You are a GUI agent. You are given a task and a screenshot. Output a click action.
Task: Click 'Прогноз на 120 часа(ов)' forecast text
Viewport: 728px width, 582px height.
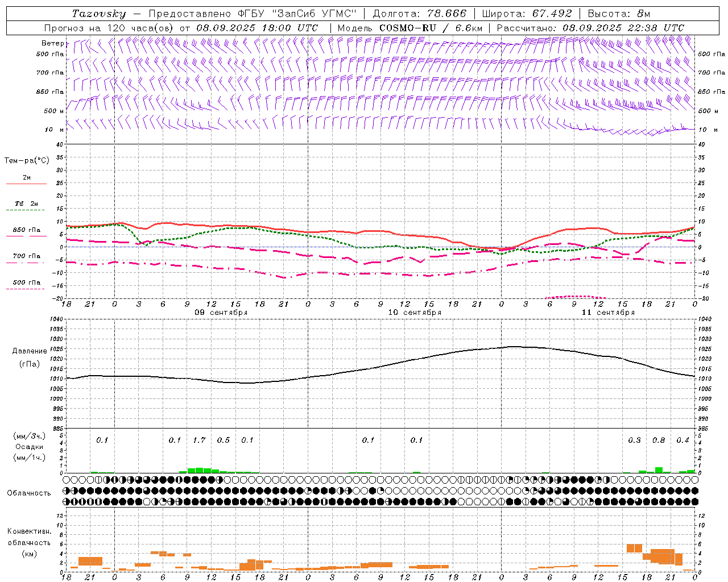point(109,28)
